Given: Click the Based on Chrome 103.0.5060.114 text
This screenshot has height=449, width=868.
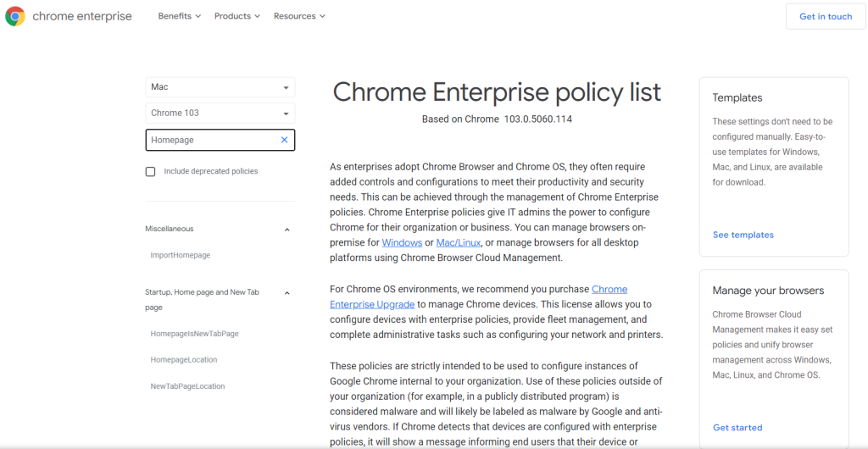Looking at the screenshot, I should click(497, 119).
